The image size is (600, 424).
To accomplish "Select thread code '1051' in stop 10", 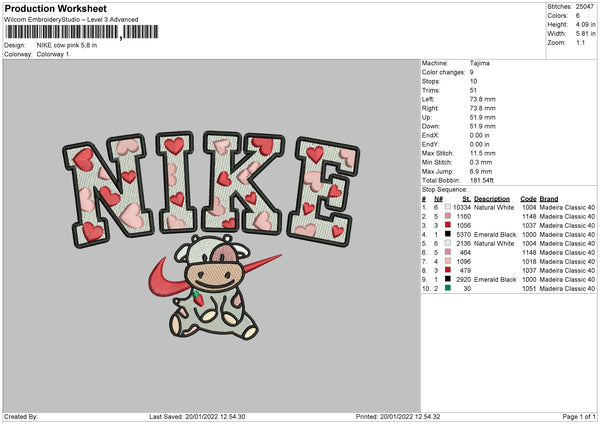I will 529,289.
